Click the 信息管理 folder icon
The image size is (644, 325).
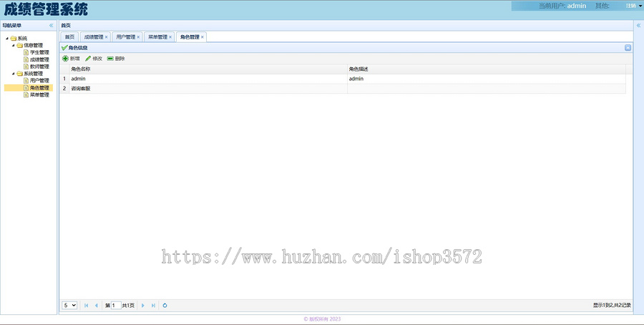point(20,45)
